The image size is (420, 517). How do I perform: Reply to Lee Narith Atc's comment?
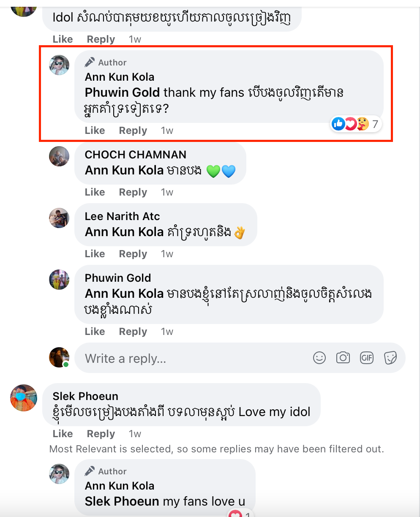coord(133,254)
